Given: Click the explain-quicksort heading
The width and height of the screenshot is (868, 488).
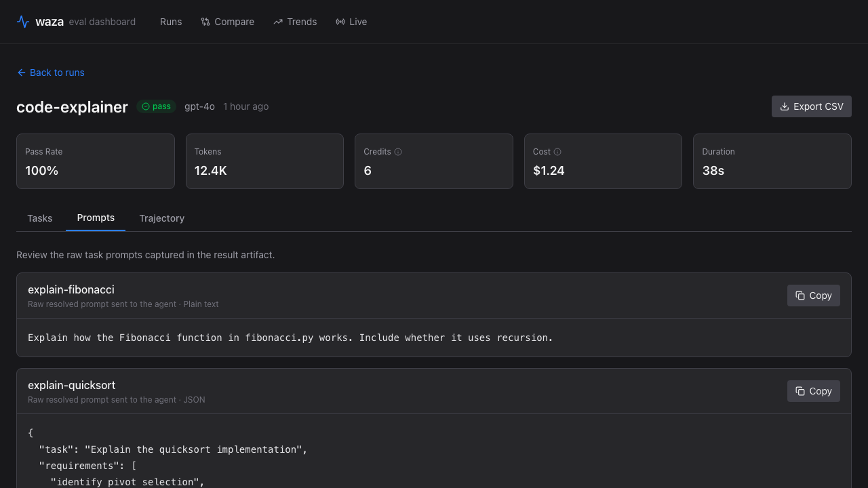Looking at the screenshot, I should pos(72,385).
